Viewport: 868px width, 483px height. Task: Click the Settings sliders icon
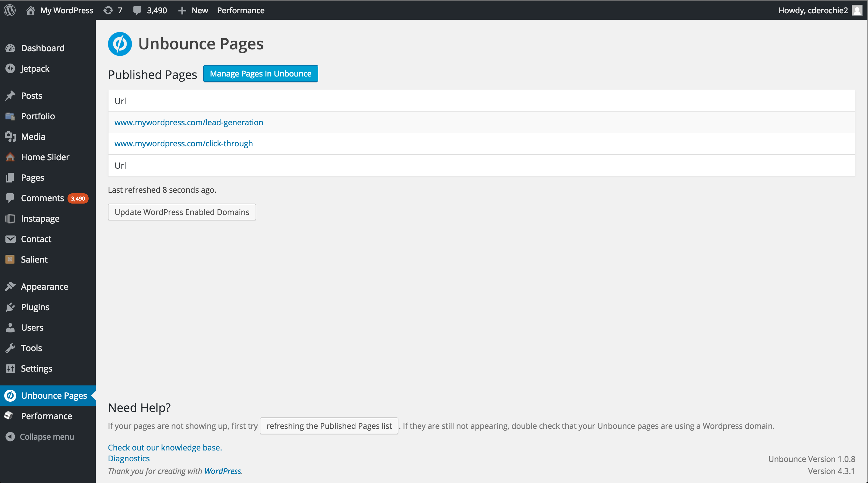coord(10,369)
